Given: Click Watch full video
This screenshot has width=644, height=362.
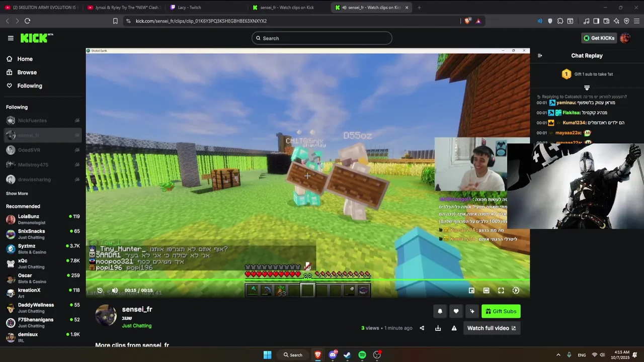Looking at the screenshot, I should tap(492, 328).
